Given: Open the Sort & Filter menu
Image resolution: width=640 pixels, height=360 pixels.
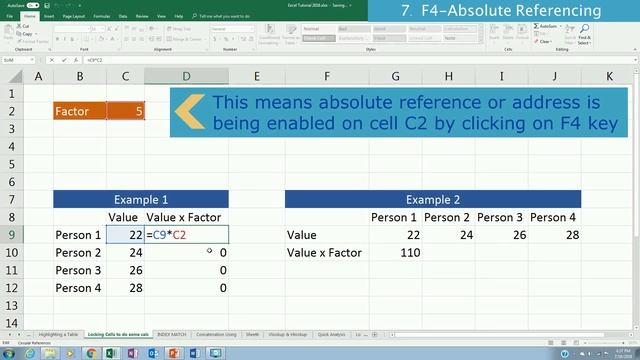Looking at the screenshot, I should (570, 34).
